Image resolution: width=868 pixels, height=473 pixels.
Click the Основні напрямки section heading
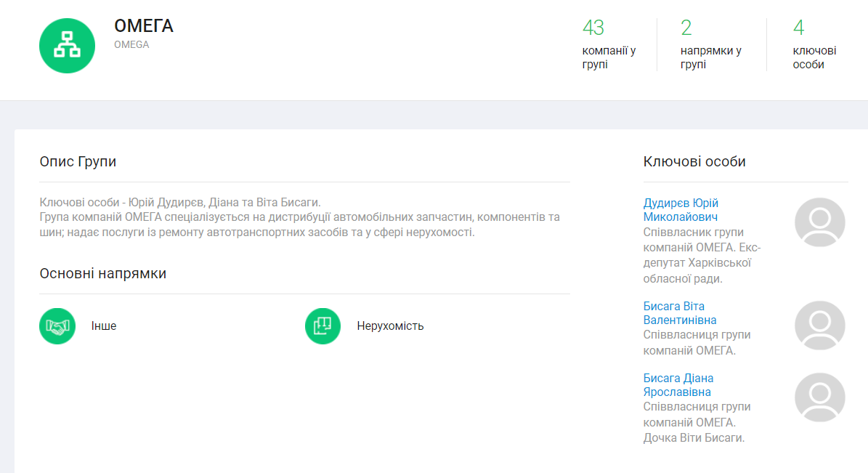point(103,273)
